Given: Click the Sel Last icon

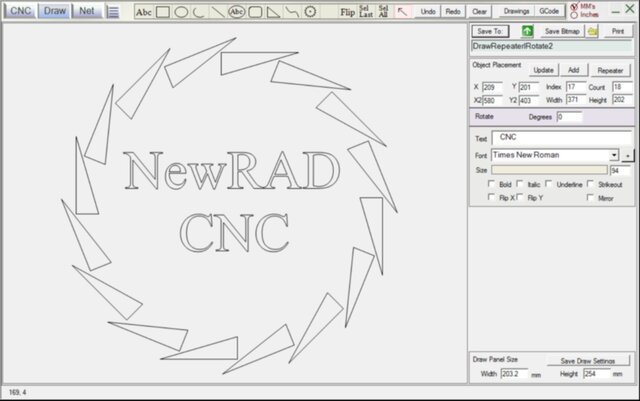Looking at the screenshot, I should [366, 11].
